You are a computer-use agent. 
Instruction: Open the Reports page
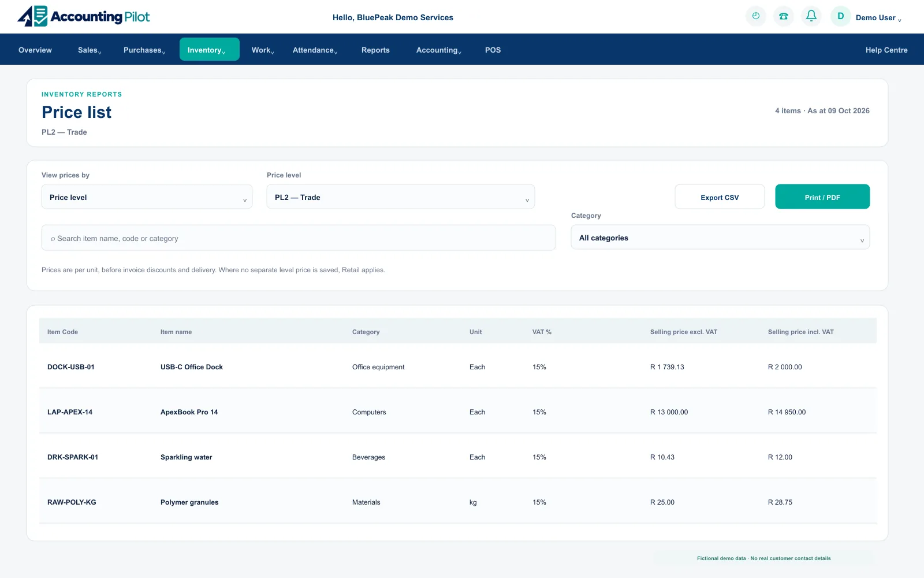tap(375, 50)
